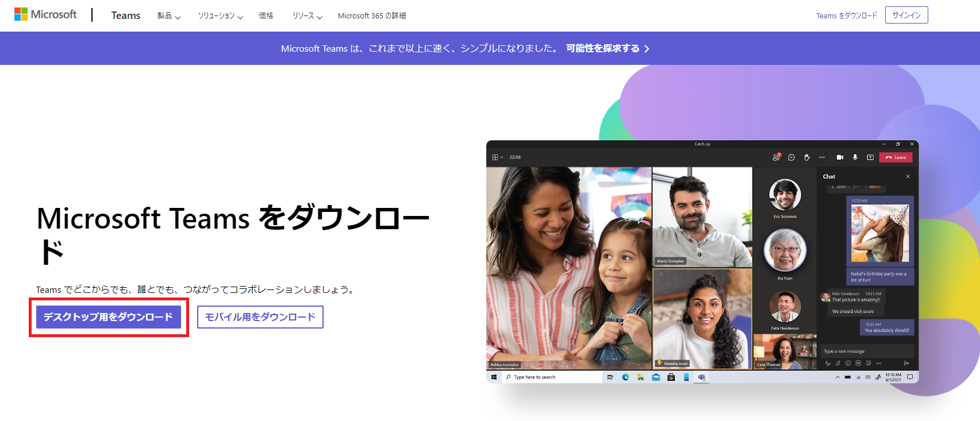Click the format text icon under message box
The height and width of the screenshot is (421, 980).
(x=828, y=363)
